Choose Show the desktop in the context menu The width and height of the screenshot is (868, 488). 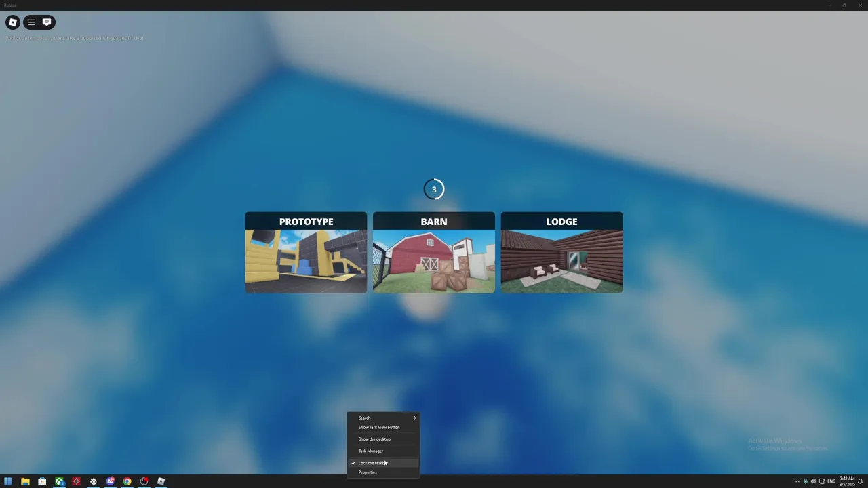(384, 439)
